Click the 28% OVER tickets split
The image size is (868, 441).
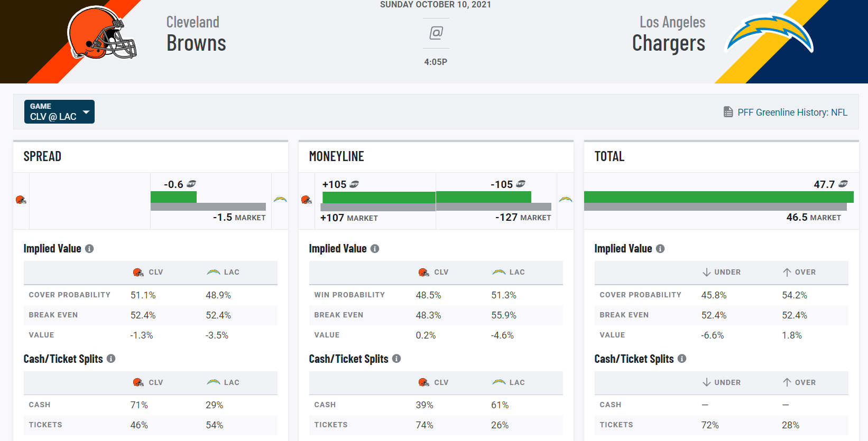tap(791, 425)
